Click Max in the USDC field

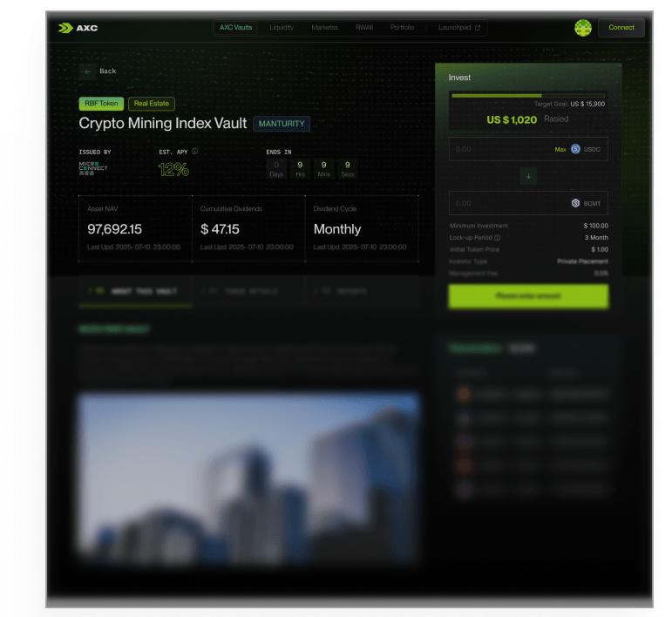[x=560, y=150]
